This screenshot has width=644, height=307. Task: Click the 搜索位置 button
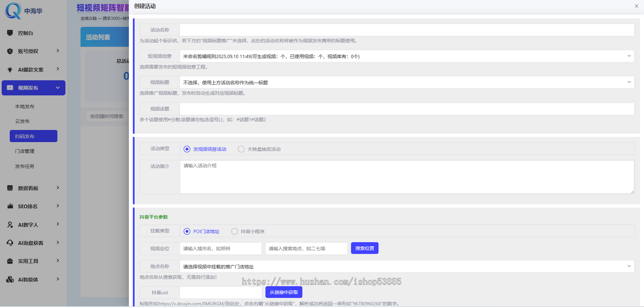(365, 248)
